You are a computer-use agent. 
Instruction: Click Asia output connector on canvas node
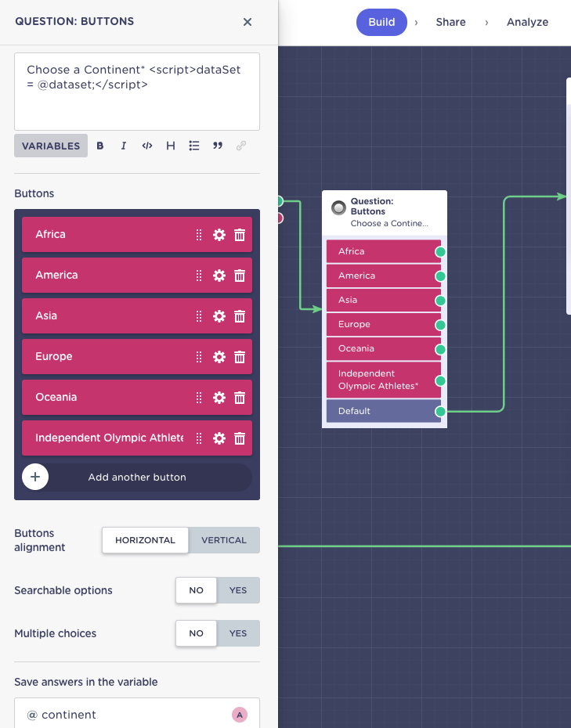pos(440,301)
